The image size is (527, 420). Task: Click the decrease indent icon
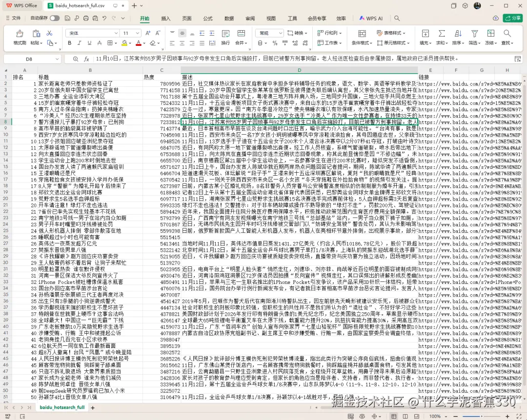point(202,33)
